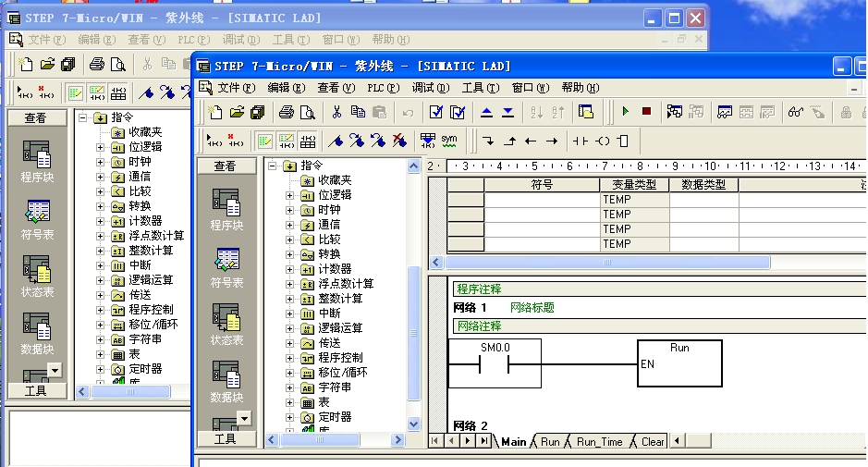Click the options window icon beside sort buttons
This screenshot has height=467, width=868.
(x=586, y=113)
